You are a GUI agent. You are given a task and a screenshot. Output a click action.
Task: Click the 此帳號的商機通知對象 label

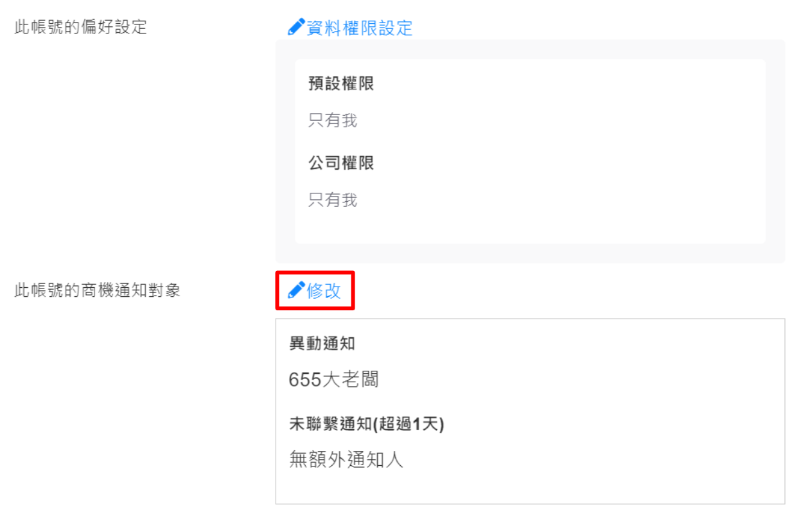point(97,290)
